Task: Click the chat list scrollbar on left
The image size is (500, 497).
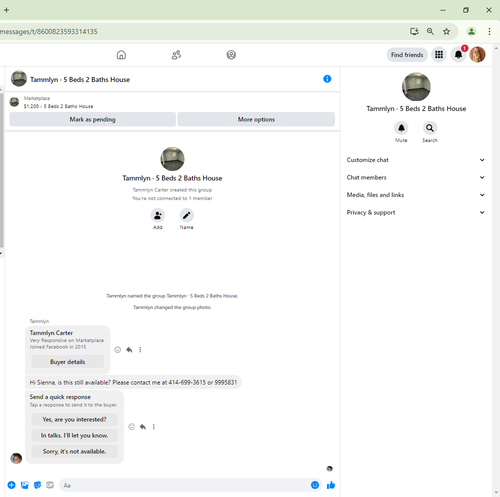Action: click(x=2, y=170)
